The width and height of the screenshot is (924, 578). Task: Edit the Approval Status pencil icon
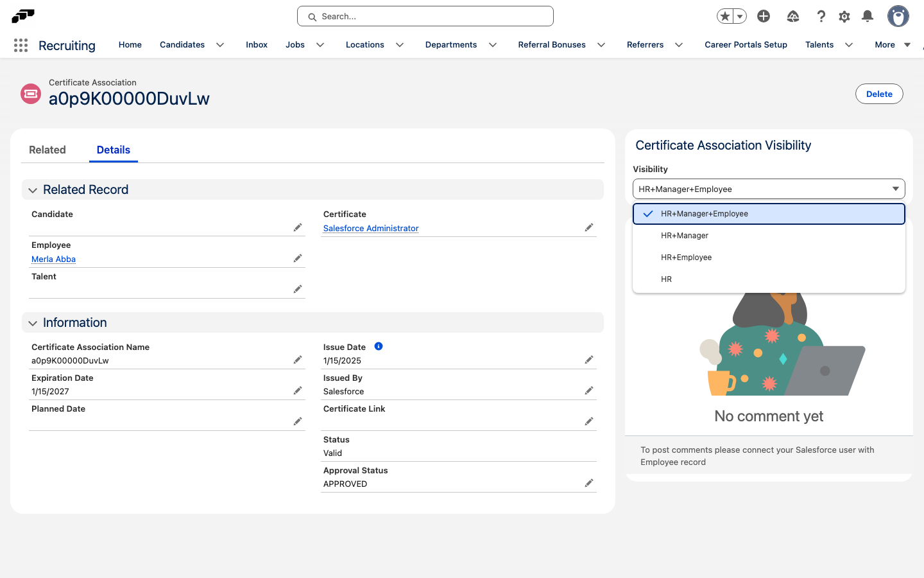point(589,483)
